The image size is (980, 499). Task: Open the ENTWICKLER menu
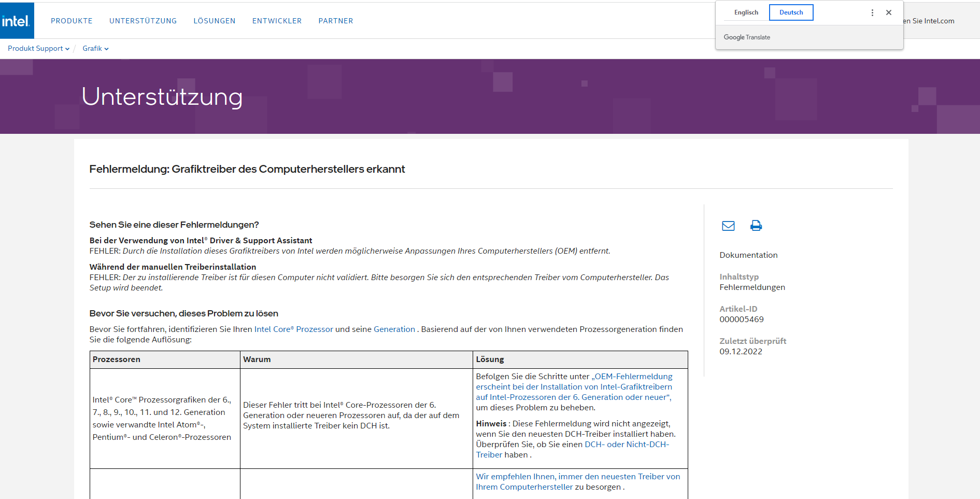[x=277, y=21]
